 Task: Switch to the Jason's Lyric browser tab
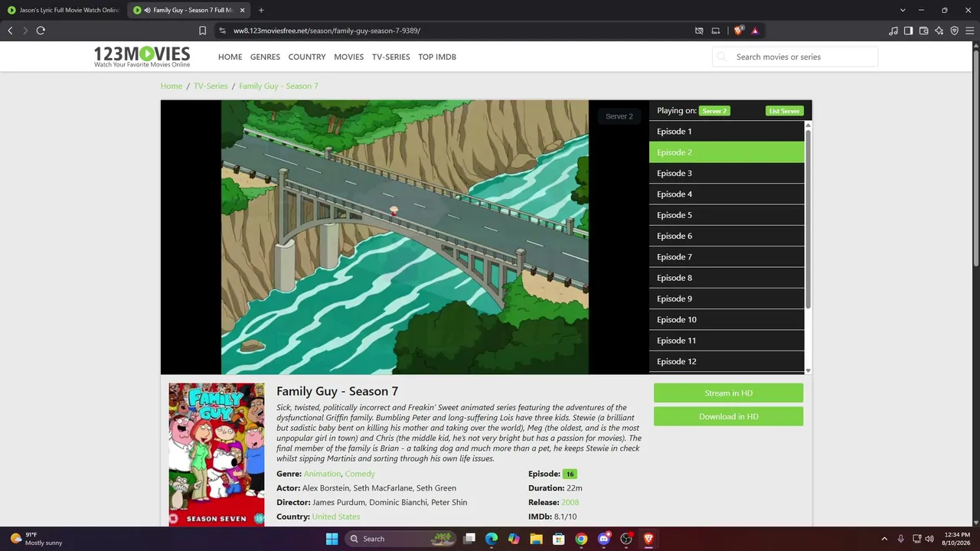pyautogui.click(x=63, y=10)
